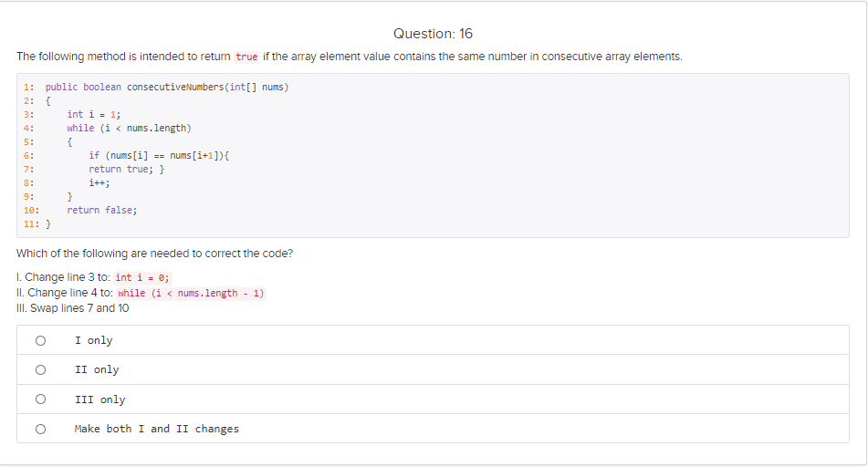Click the "Make both I and II changes" text

[157, 429]
